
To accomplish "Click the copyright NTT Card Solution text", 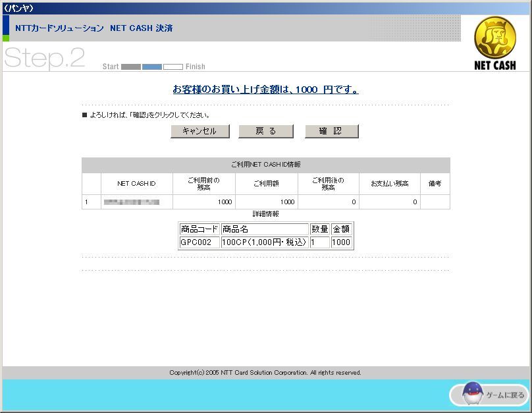I will 265,373.
